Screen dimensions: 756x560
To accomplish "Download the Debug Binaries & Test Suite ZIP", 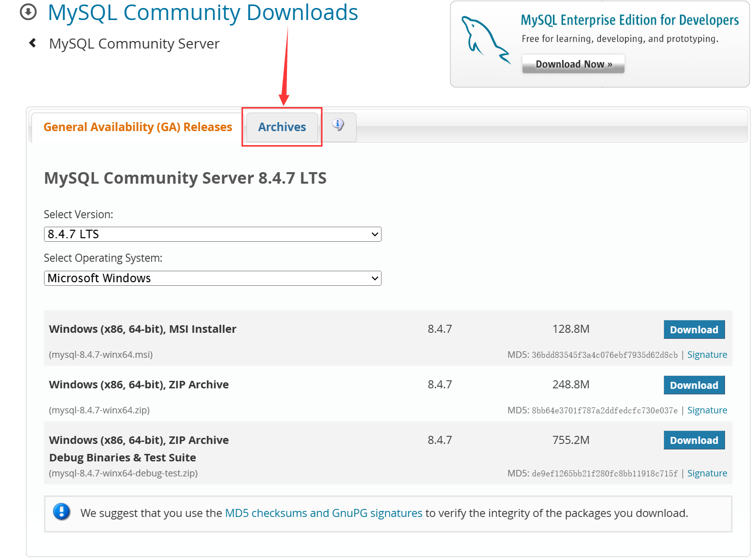I will tap(693, 440).
